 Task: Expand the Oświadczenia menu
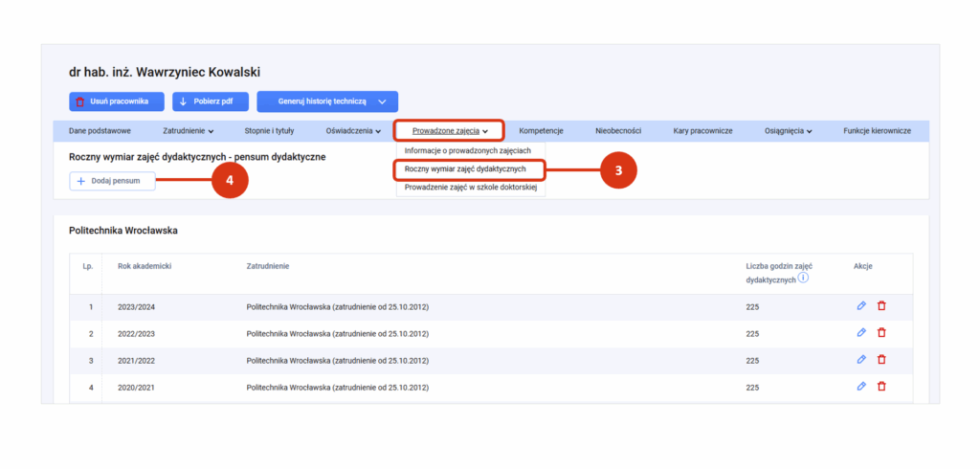(354, 131)
